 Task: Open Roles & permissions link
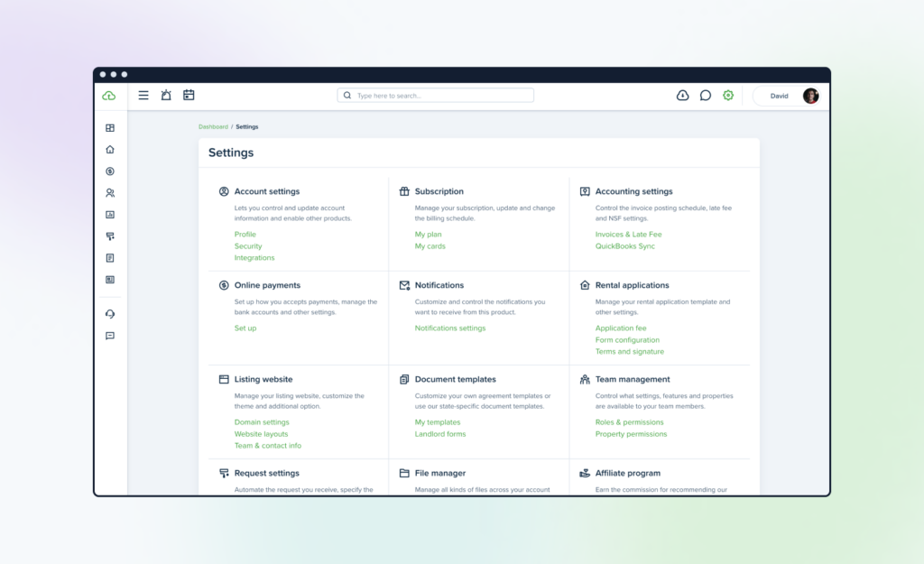pos(629,422)
